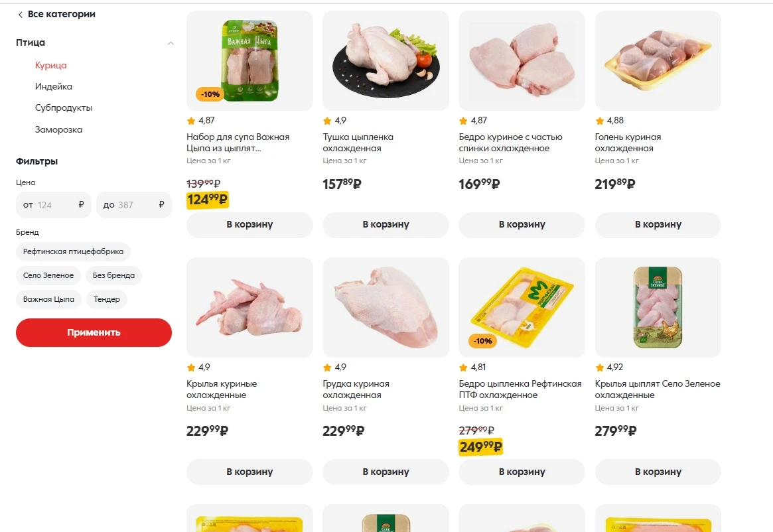Click the -10% badge on Важная Цыпа set

(210, 94)
